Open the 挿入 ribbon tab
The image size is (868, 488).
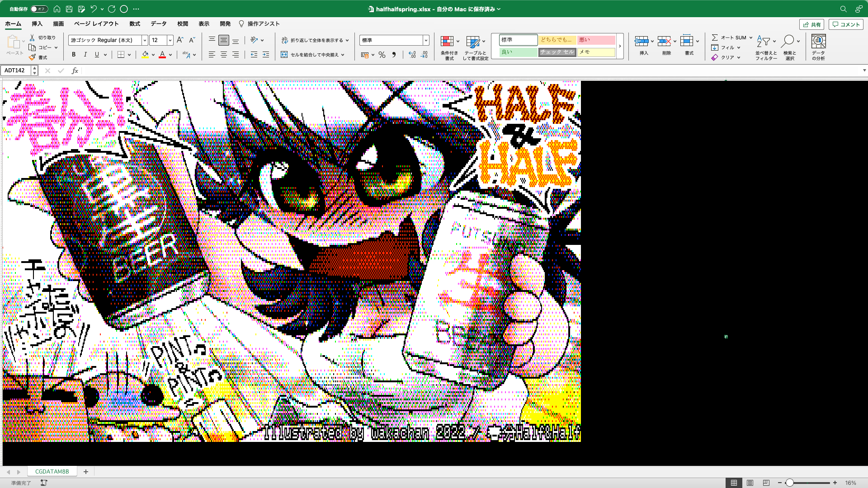click(x=37, y=23)
